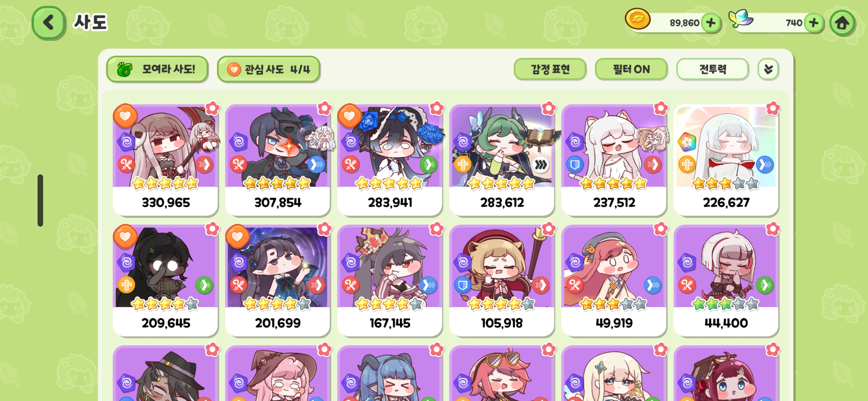Select the green-haired character with 283,612 power
The image size is (868, 401).
click(502, 160)
